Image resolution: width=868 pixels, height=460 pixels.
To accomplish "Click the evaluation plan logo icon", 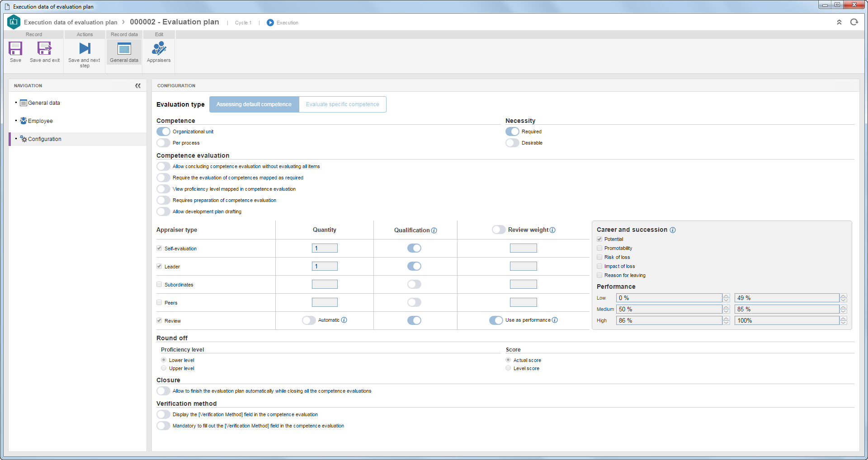I will [x=14, y=22].
